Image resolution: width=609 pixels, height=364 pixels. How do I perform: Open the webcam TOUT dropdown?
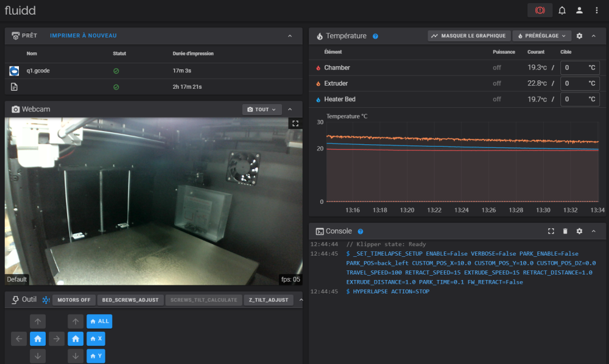tap(262, 110)
